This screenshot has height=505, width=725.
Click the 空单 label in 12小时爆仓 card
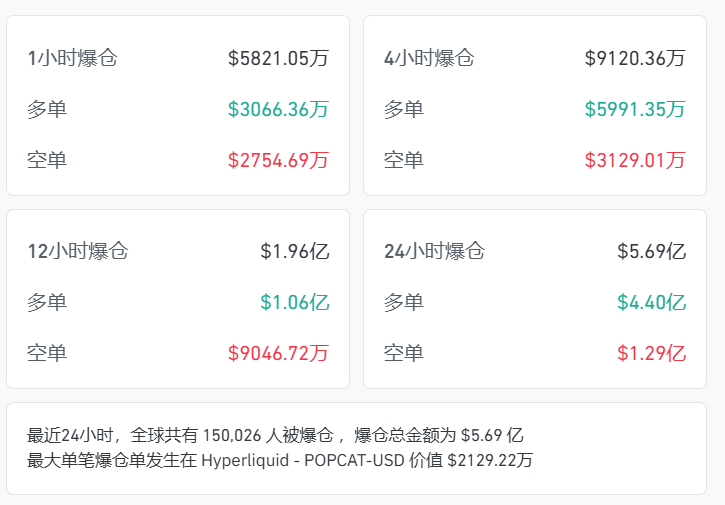click(47, 353)
